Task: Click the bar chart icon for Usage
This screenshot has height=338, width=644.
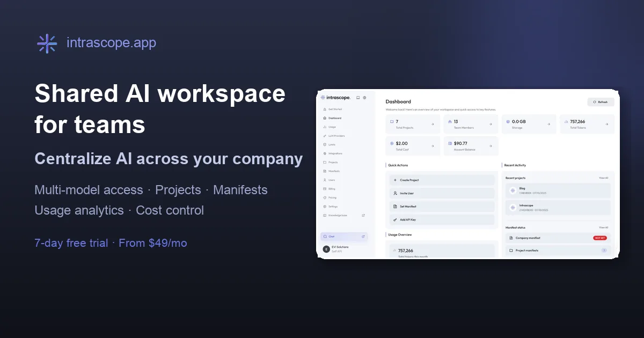Action: 325,127
